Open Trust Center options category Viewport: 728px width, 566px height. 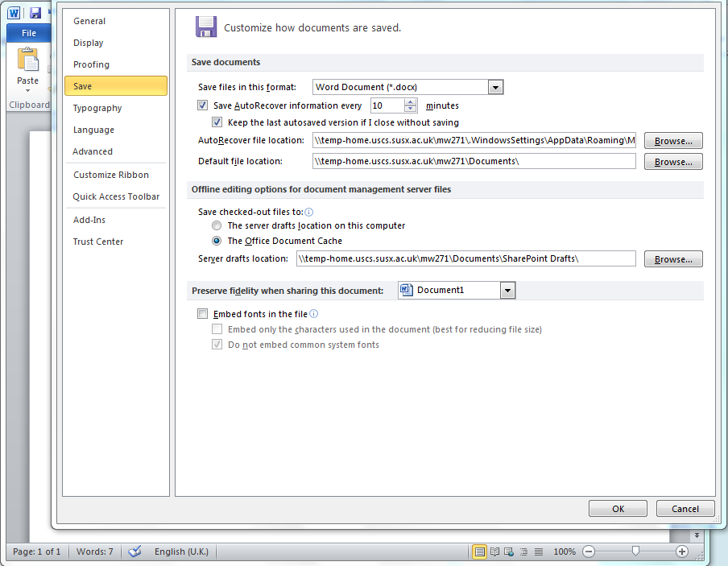[x=116, y=242]
